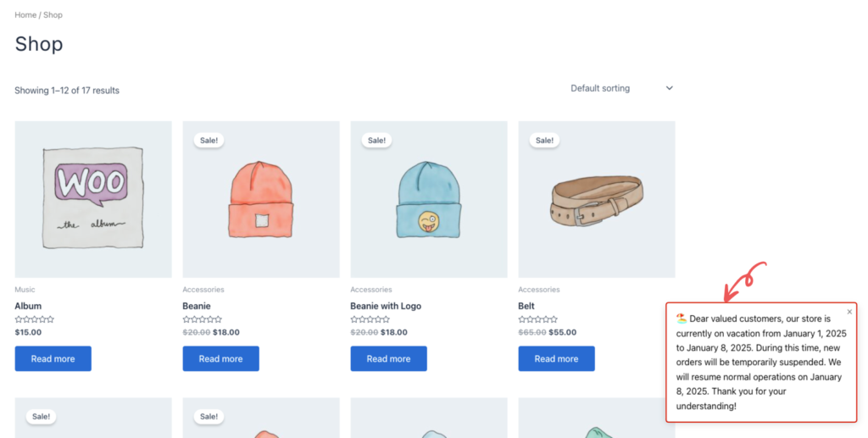
Task: Close the vacation notice popup
Action: 849,312
